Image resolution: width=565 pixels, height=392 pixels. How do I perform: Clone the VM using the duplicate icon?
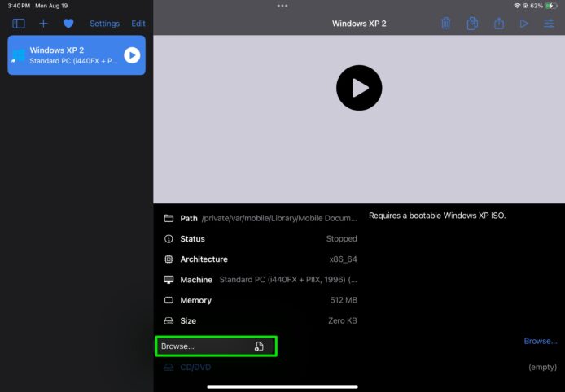[x=472, y=24]
